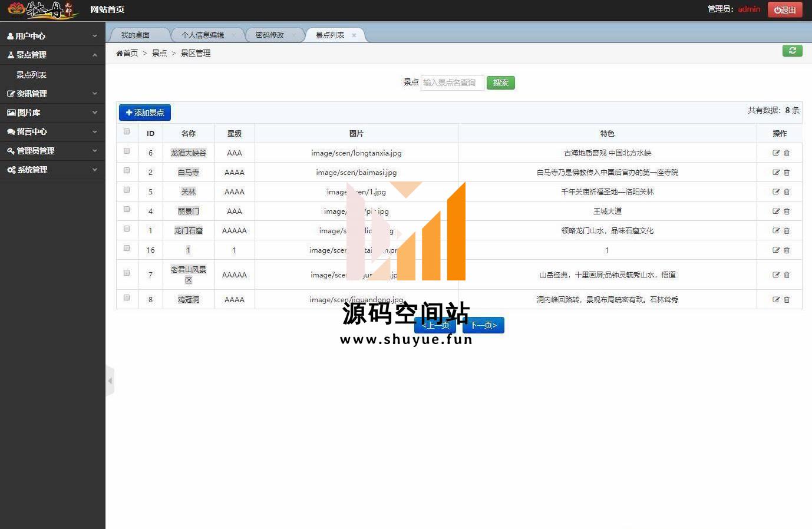
Task: Focus the 输入景点名查询 search field
Action: click(453, 82)
